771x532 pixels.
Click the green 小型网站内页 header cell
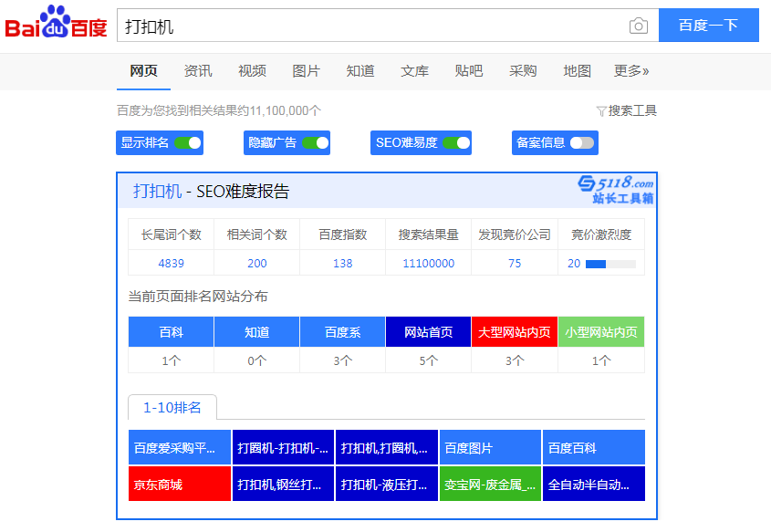pyautogui.click(x=601, y=332)
